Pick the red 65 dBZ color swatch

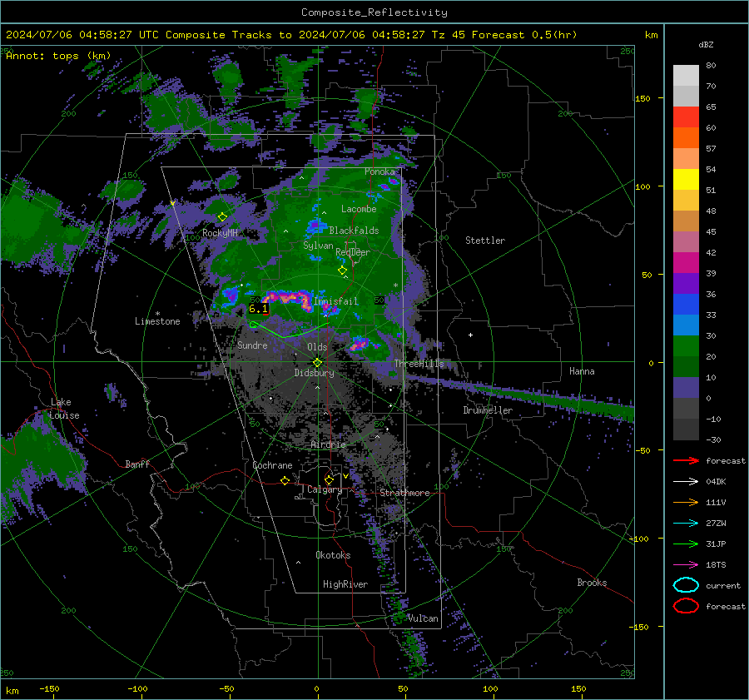(686, 117)
